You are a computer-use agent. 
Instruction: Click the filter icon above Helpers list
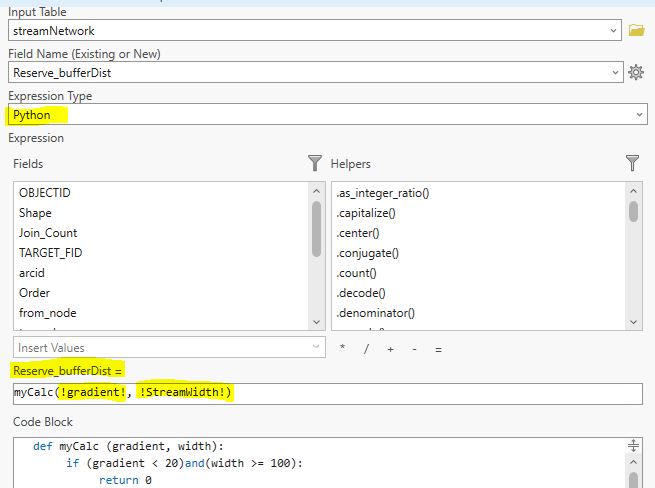coord(632,163)
